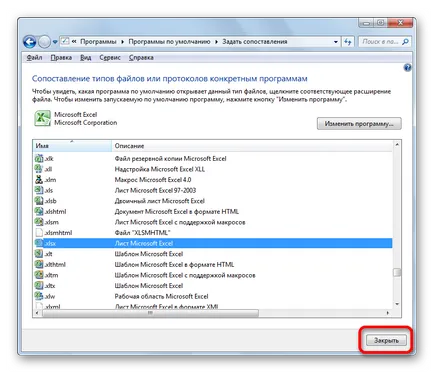434x373 pixels.
Task: Click the .xlm file icon
Action: coord(39,180)
